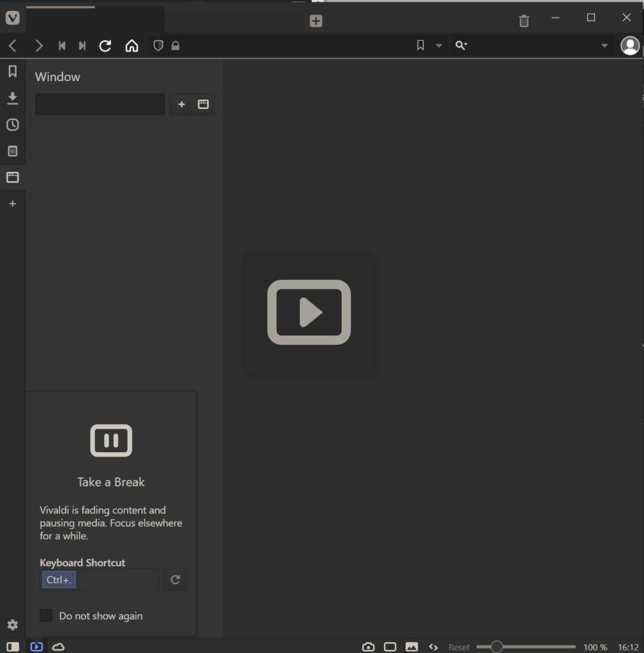
Task: Open the Bookmarks panel in the sidebar
Action: pyautogui.click(x=13, y=71)
